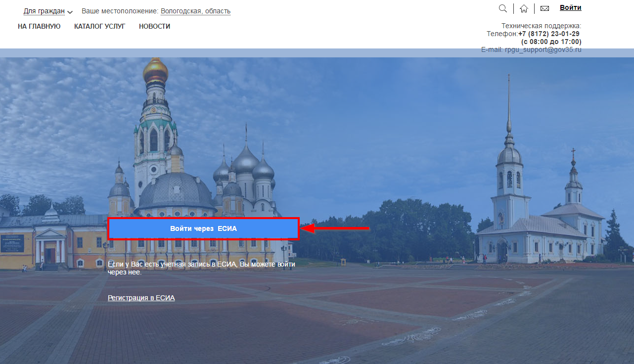Screen dimensions: 634x364
Task: Click the home icon in header
Action: tap(524, 8)
